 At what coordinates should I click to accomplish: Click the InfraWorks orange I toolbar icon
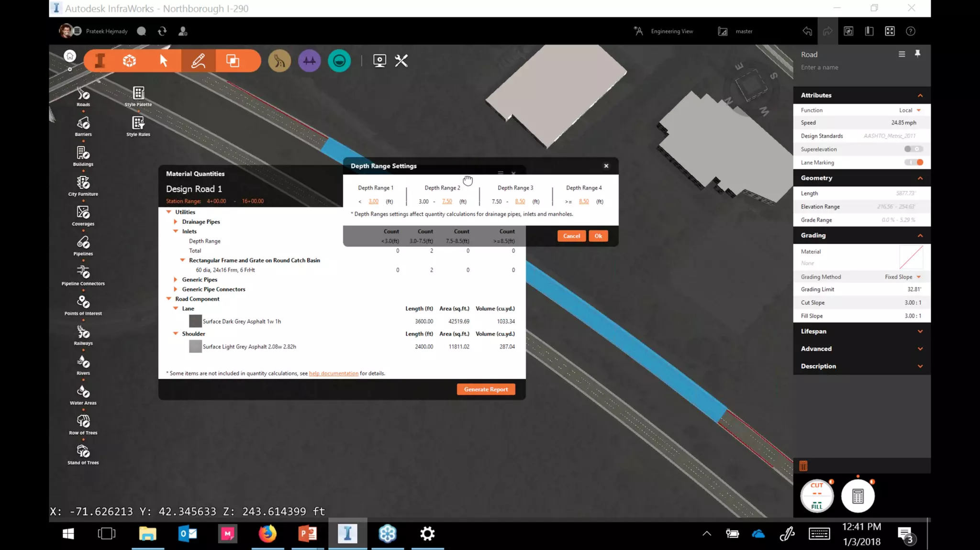coord(100,61)
